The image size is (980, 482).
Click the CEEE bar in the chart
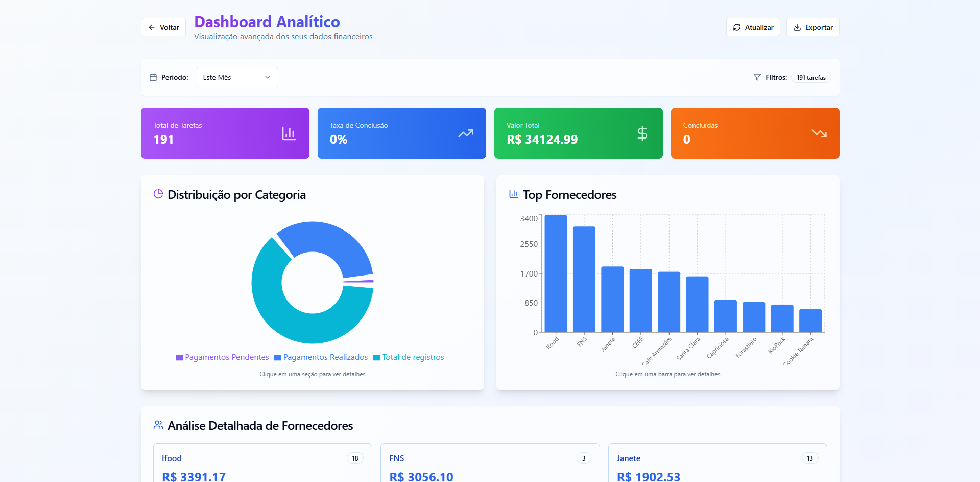coord(641,301)
